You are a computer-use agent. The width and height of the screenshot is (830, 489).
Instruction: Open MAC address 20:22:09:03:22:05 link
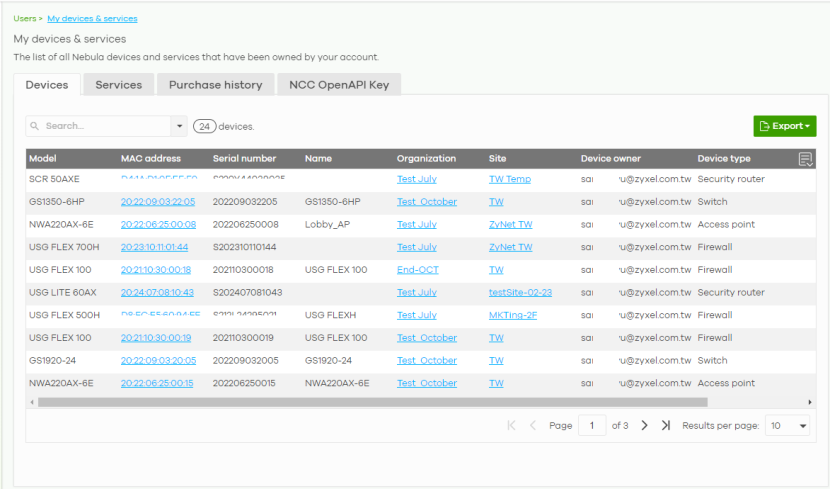[x=158, y=202]
